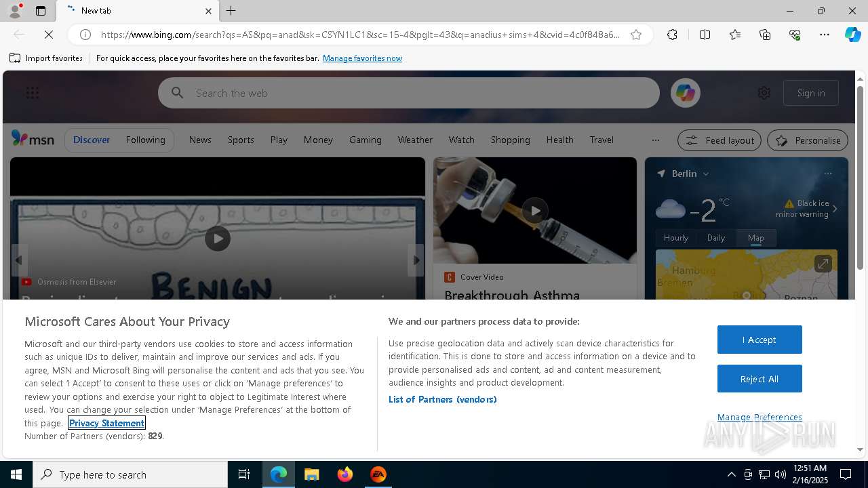Viewport: 868px width, 488px height.
Task: Open the Health category
Action: (x=559, y=140)
